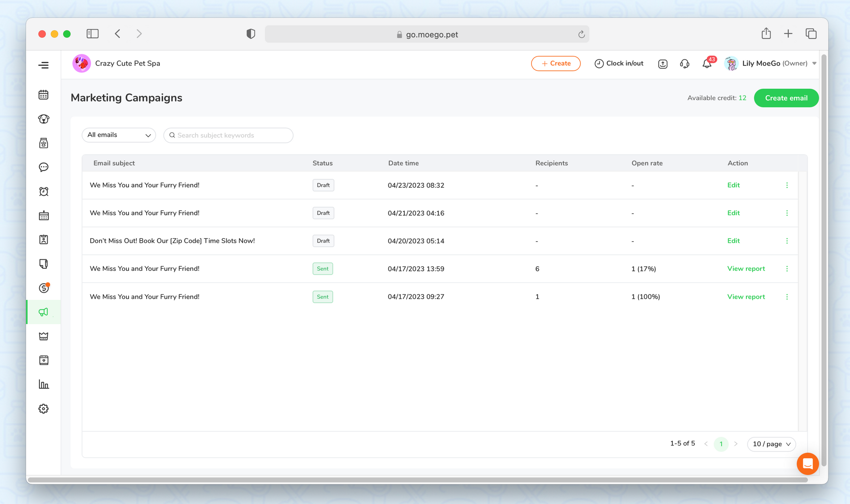Go back in Safari history

(118, 34)
